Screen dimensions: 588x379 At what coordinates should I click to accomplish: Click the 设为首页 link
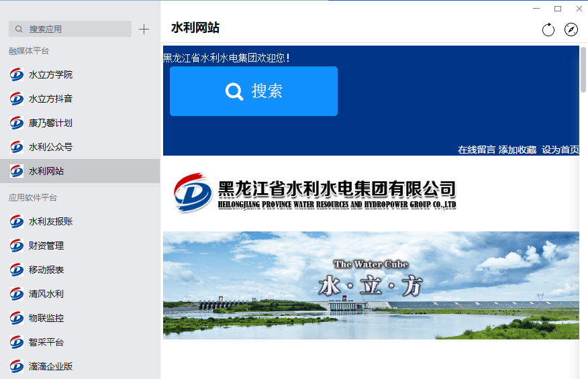pyautogui.click(x=560, y=150)
